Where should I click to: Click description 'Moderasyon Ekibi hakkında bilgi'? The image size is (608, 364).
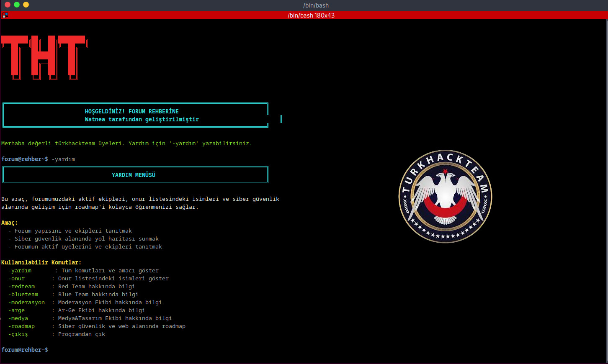pyautogui.click(x=110, y=302)
